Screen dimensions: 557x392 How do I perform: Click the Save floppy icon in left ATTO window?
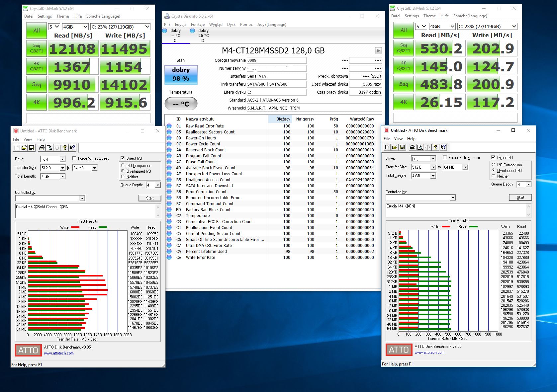coord(32,148)
